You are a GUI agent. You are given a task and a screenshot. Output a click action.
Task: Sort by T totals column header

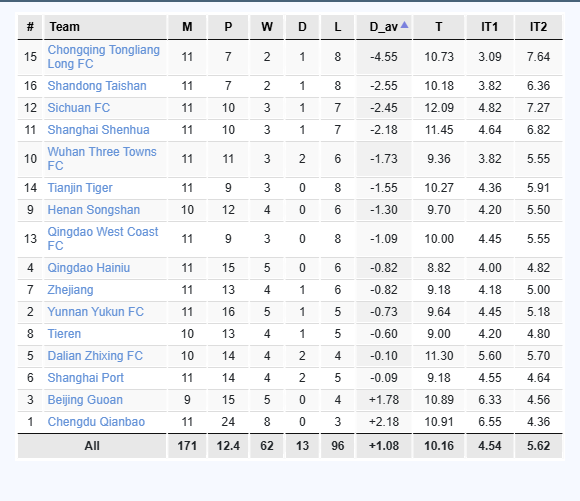pyautogui.click(x=439, y=27)
